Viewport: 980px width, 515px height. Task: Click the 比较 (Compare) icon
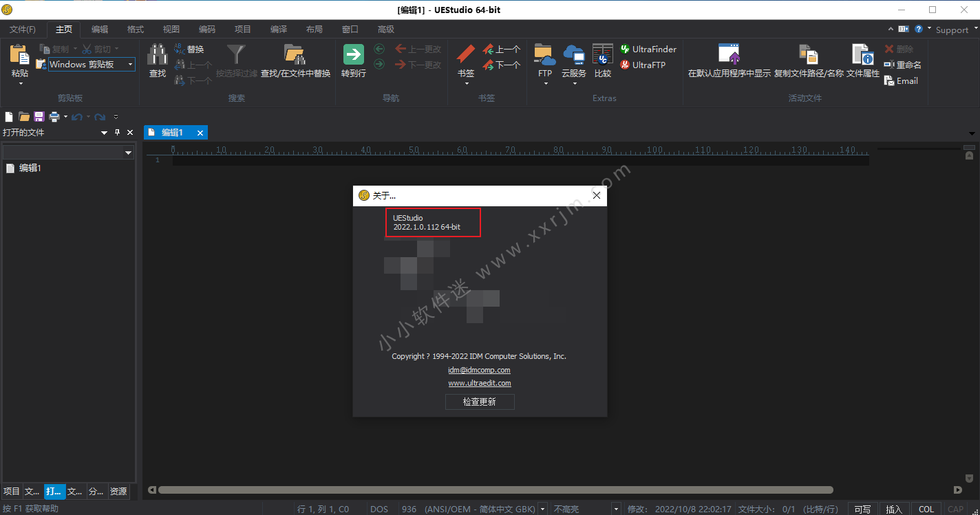(x=603, y=55)
